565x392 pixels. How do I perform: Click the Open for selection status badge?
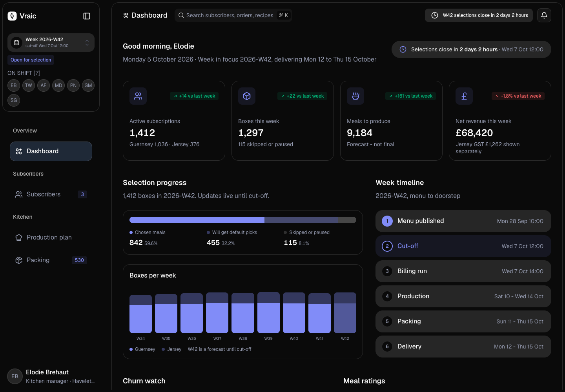[31, 60]
